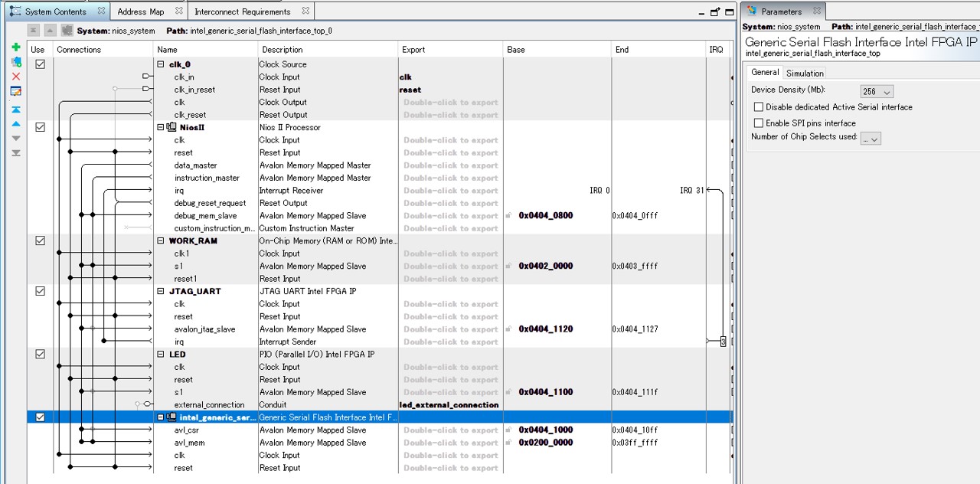Uncheck the Use checkbox for NiosII

pyautogui.click(x=40, y=127)
